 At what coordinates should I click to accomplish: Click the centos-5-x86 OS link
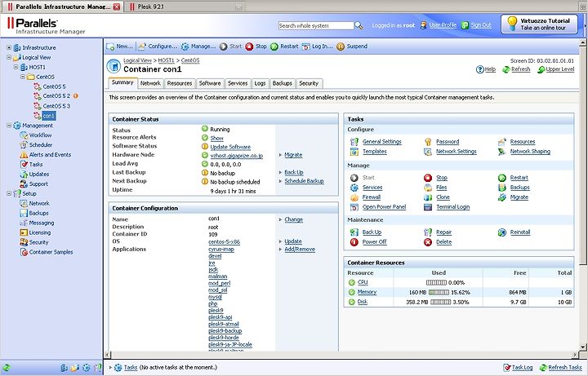pyautogui.click(x=225, y=242)
